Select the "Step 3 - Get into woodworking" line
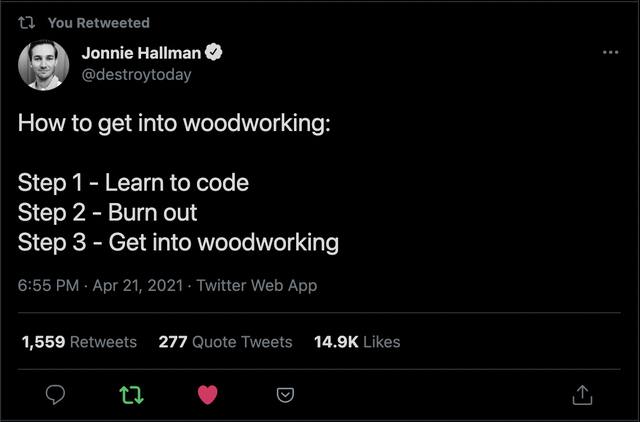The width and height of the screenshot is (640, 422). pos(178,242)
